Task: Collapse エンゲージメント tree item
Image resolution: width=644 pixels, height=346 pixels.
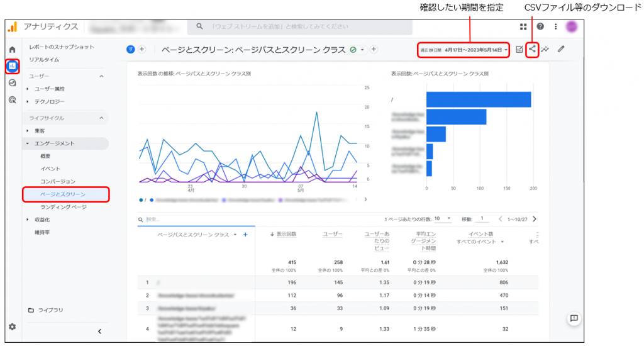Action: (x=28, y=143)
